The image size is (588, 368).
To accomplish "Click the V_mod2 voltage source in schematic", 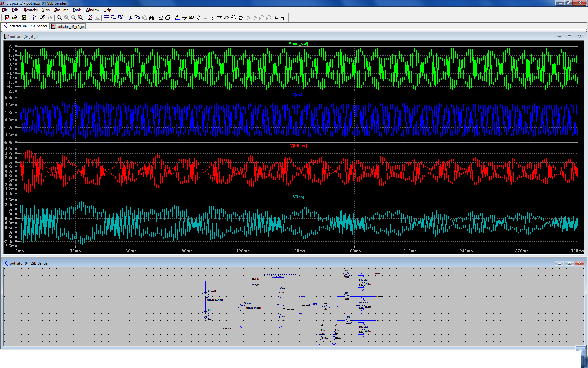I will tap(205, 295).
